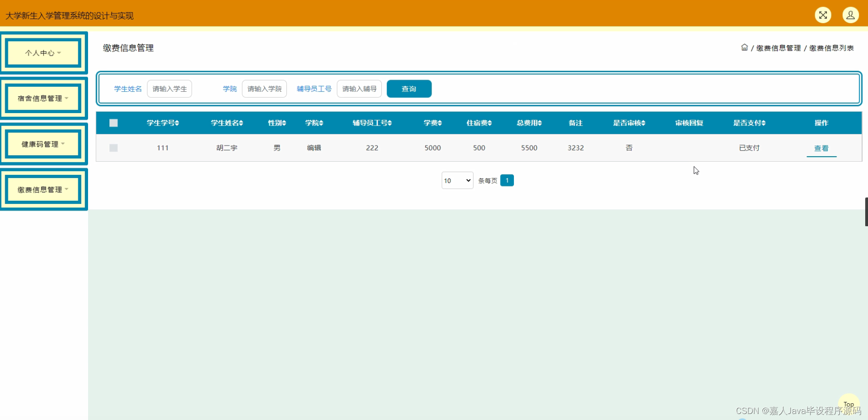Select the checkbox for row 111
The width and height of the screenshot is (868, 420).
point(114,148)
